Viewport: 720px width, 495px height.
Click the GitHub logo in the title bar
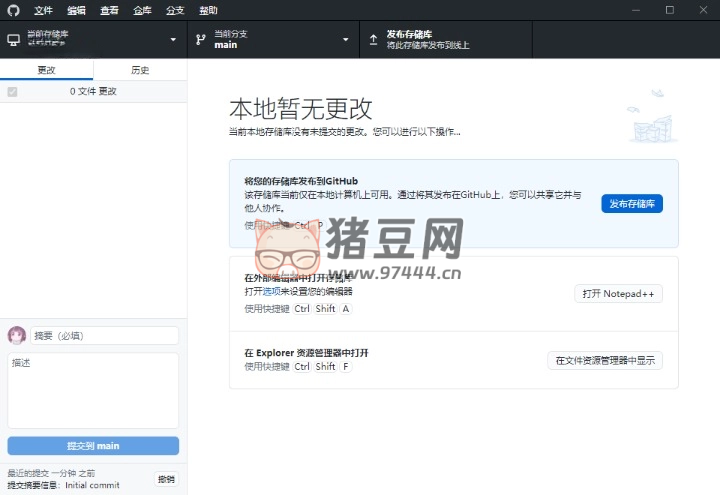[x=13, y=10]
